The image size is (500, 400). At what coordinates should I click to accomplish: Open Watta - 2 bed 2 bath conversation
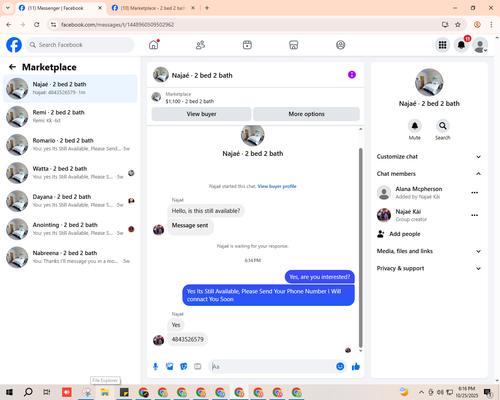(x=70, y=173)
